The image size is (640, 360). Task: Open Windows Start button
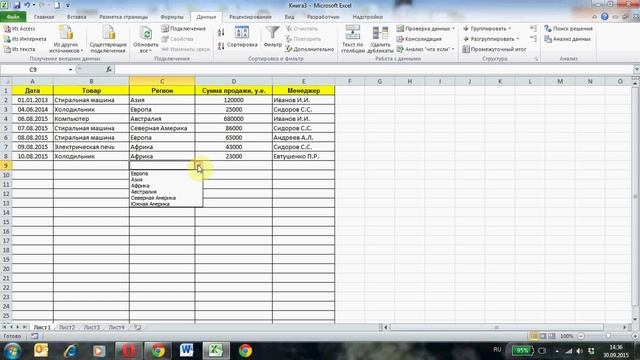(12, 351)
